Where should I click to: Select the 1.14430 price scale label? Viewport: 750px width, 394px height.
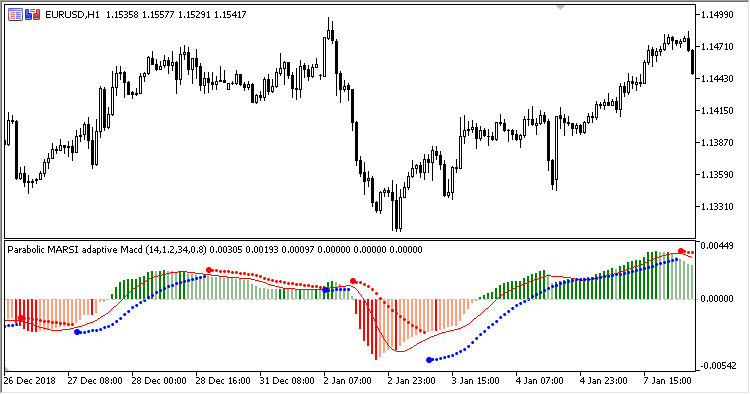tap(717, 79)
